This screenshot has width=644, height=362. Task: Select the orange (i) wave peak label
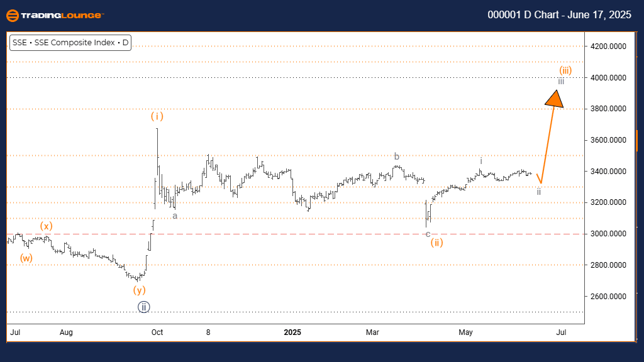click(157, 116)
